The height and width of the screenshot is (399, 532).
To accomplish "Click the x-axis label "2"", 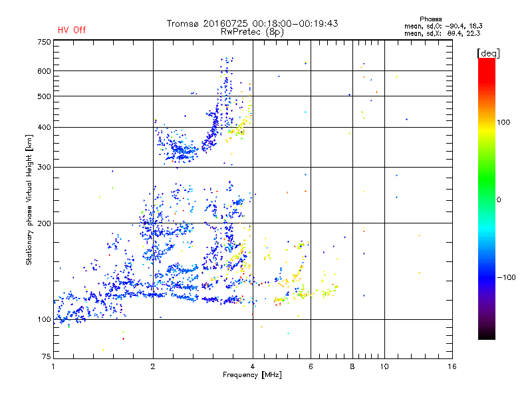I will [x=153, y=366].
